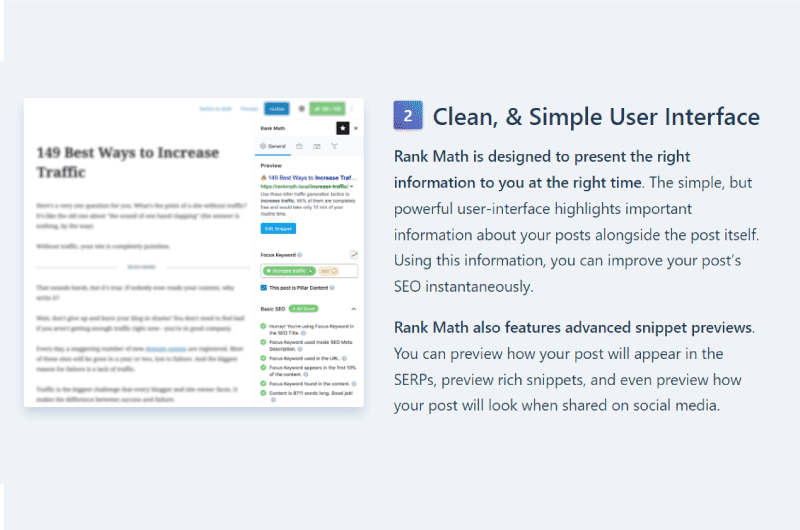The height and width of the screenshot is (530, 800).
Task: Open the editor settings gear icon
Action: point(302,109)
